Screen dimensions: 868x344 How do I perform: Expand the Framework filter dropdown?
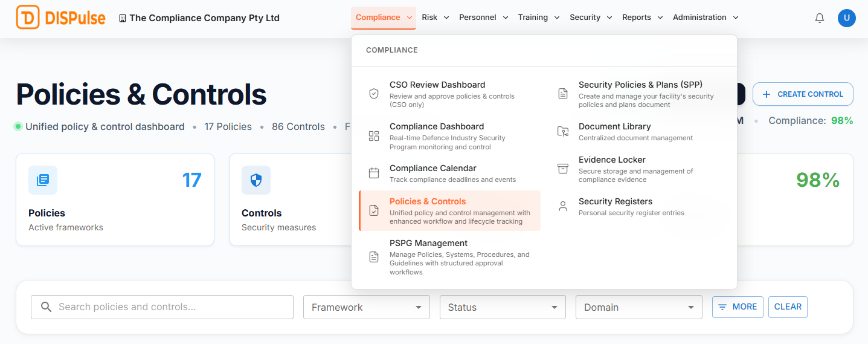[x=366, y=307]
